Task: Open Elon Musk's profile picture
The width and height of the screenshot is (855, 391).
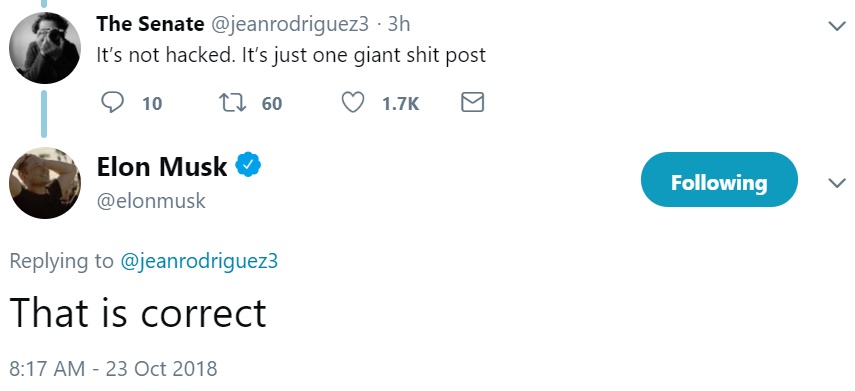Action: (x=45, y=183)
